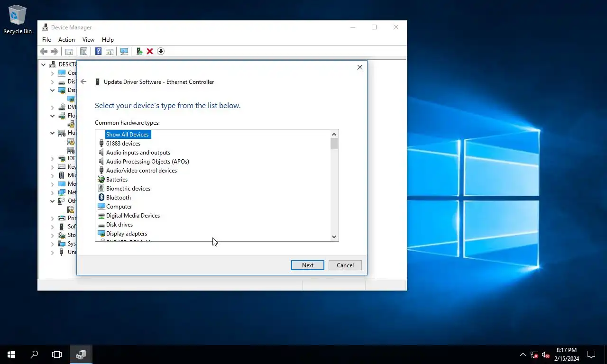Viewport: 607px width, 364px height.
Task: Collapse the DESKTOP root node in device tree
Action: [x=44, y=64]
